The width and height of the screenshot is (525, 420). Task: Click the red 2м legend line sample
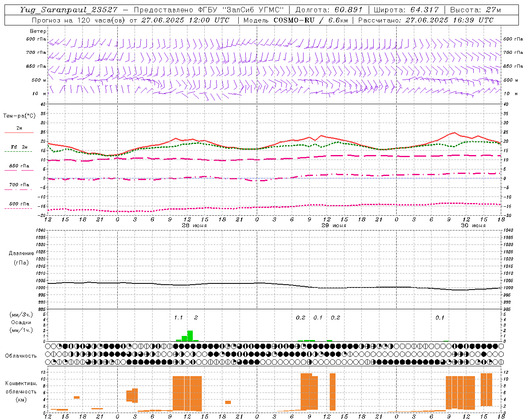pos(19,133)
